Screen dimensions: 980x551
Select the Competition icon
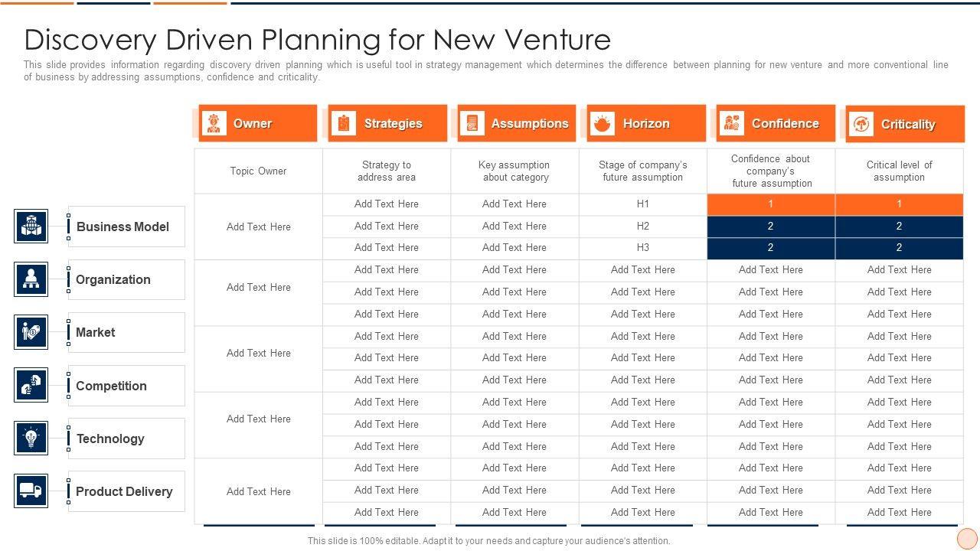point(31,385)
